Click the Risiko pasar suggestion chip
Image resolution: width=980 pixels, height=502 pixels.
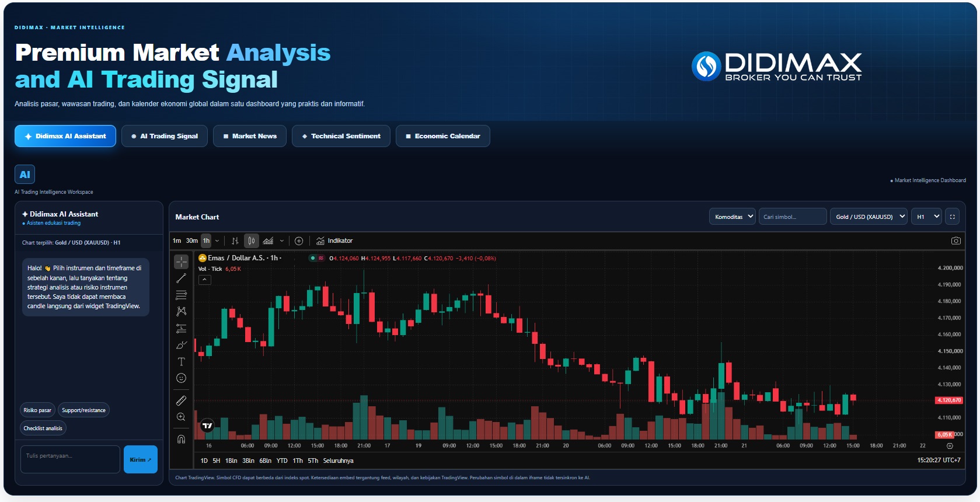(37, 410)
